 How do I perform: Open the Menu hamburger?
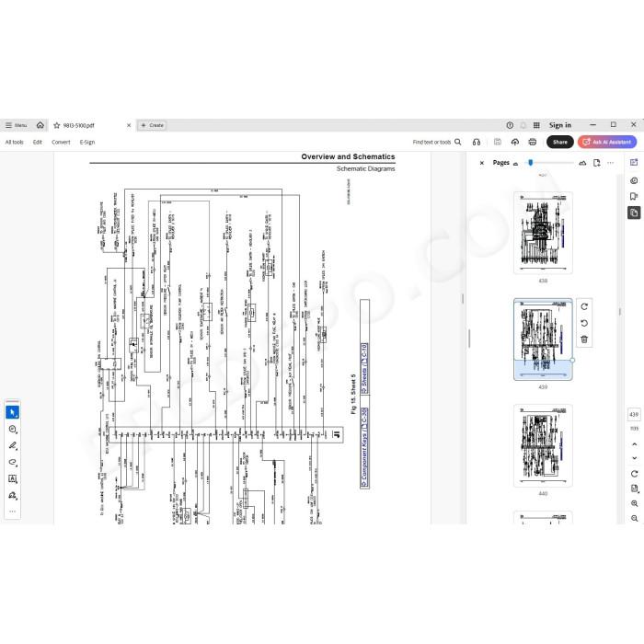(x=16, y=125)
